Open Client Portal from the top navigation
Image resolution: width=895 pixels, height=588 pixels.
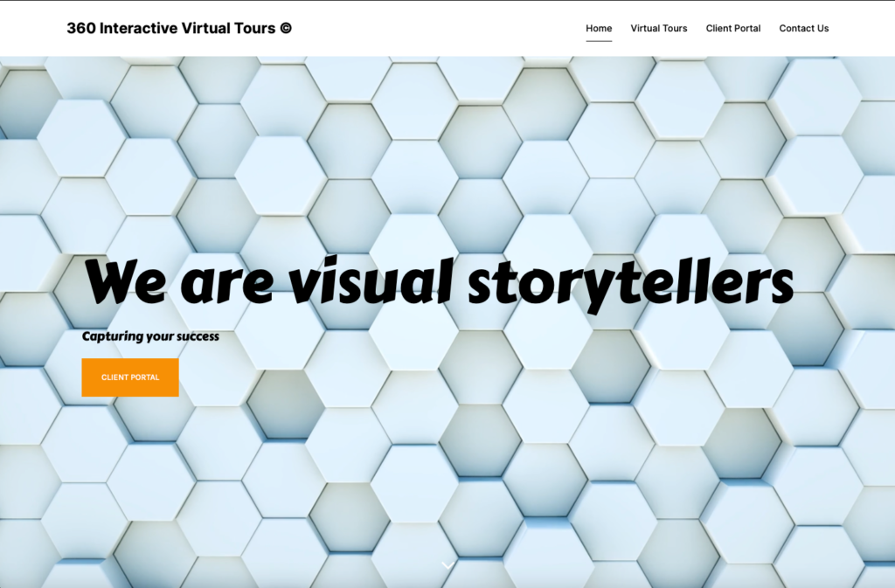pyautogui.click(x=733, y=28)
